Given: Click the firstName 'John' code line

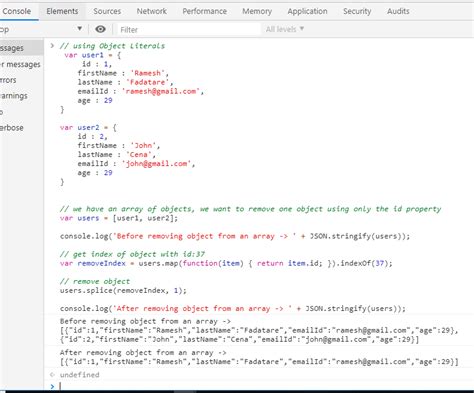Looking at the screenshot, I should (x=119, y=145).
